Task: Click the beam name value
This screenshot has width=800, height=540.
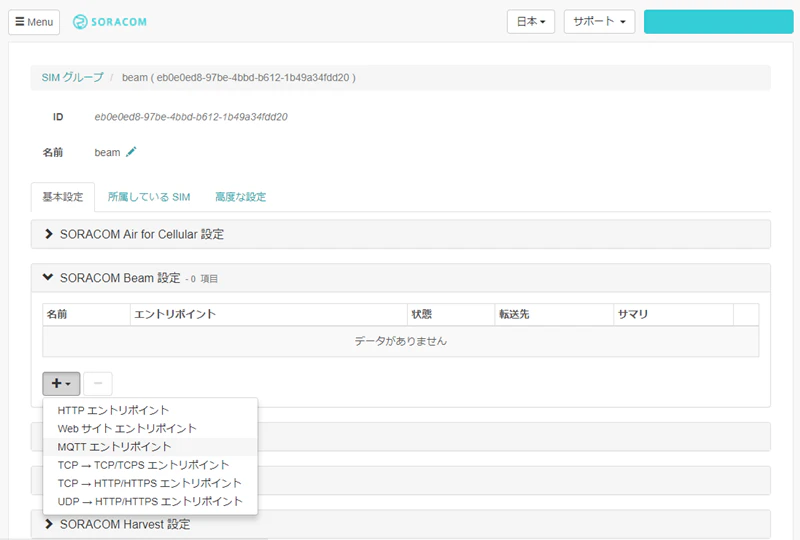Action: point(107,153)
